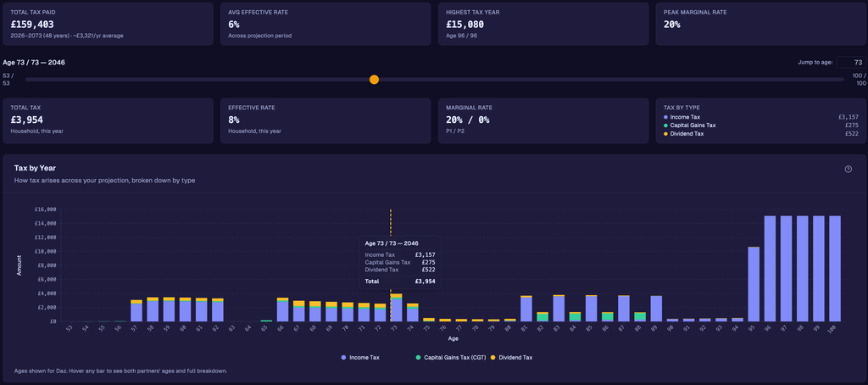868x385 pixels.
Task: Toggle the Capital Gains Tax (CGT) legend series
Action: tap(450, 358)
